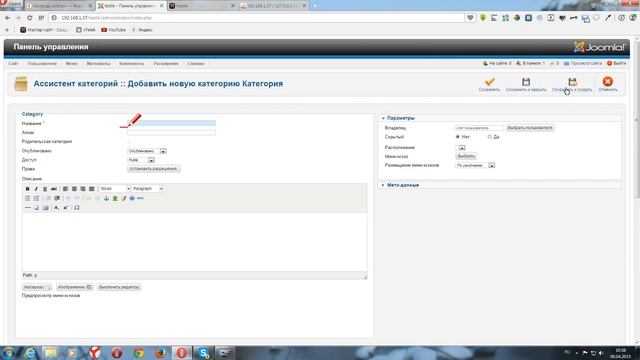Viewport: 640px width, 360px height.
Task: Align editor text to the left
Action: point(65,189)
